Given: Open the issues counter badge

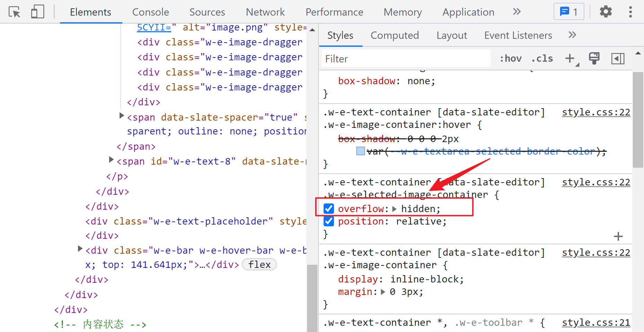Looking at the screenshot, I should tap(569, 12).
